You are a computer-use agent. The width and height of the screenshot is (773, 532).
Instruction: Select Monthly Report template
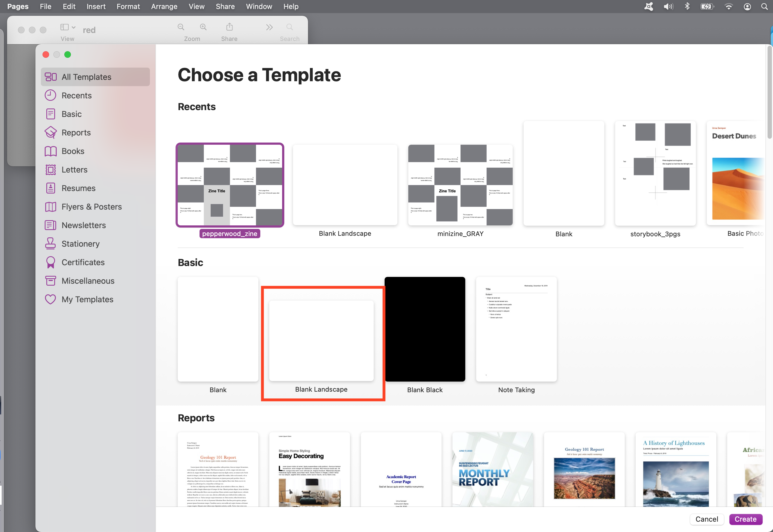tap(493, 469)
